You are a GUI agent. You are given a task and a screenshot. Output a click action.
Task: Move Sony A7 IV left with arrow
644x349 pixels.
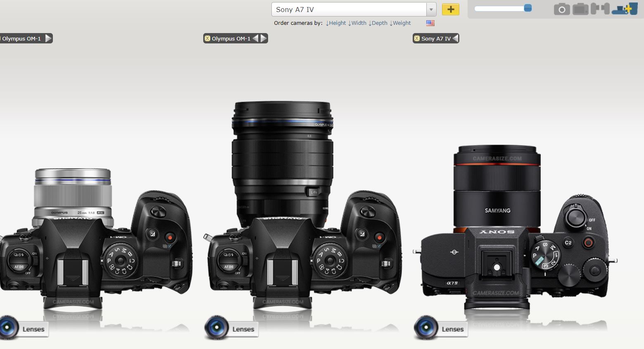click(x=455, y=38)
